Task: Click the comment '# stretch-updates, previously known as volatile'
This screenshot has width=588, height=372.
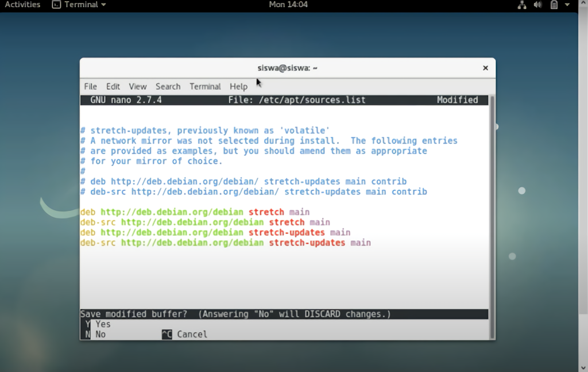Action: click(x=205, y=131)
